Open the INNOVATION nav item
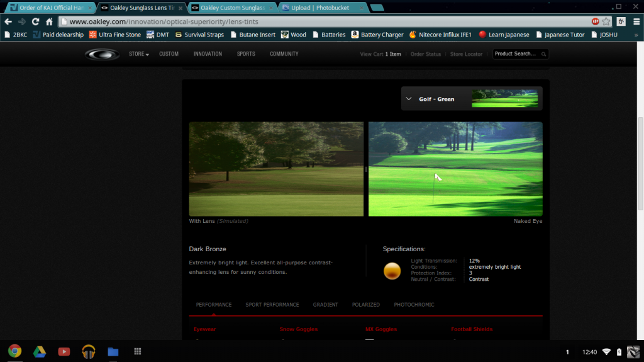The width and height of the screenshot is (644, 362). (208, 54)
